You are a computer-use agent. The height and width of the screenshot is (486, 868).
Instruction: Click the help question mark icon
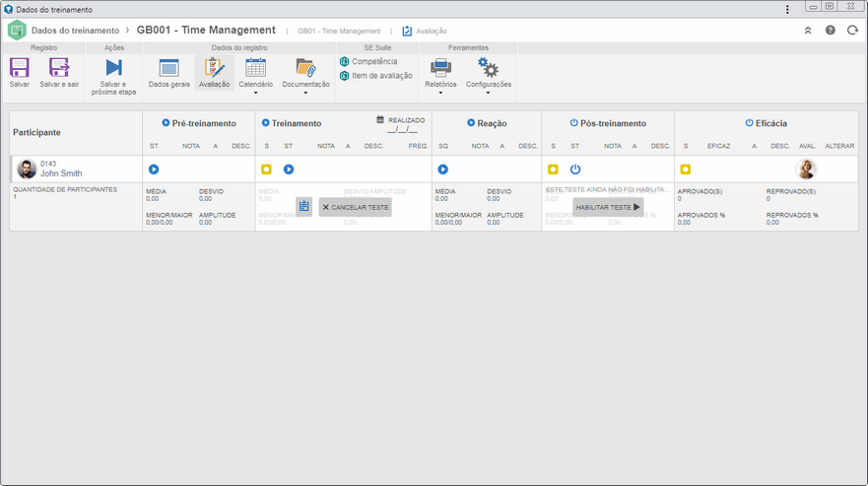tap(830, 31)
